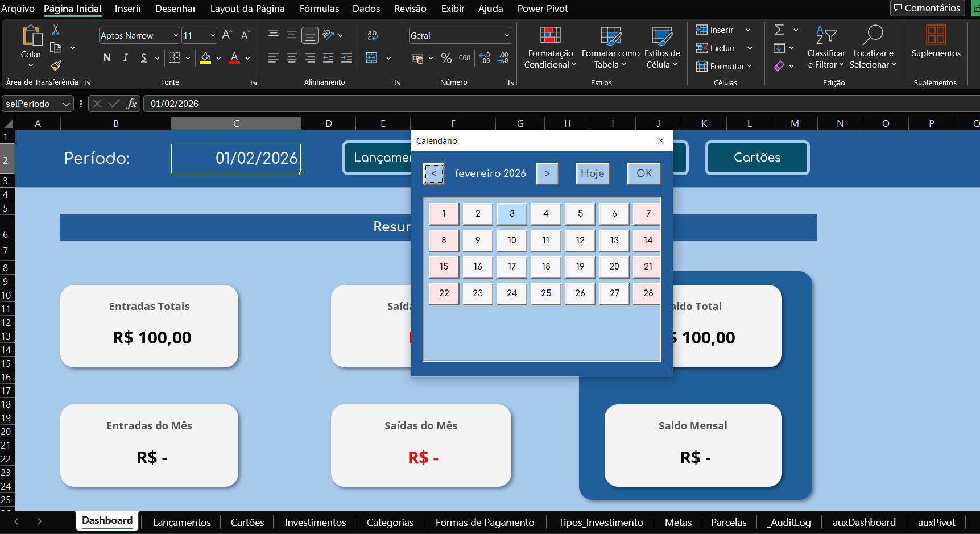Toggle top vertical alignment
980x534 pixels.
[274, 34]
